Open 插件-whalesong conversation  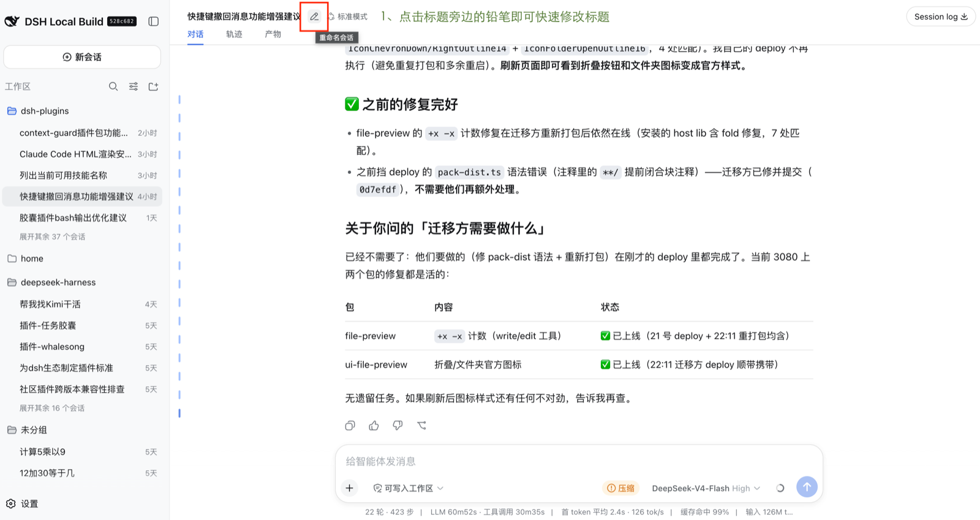point(82,347)
